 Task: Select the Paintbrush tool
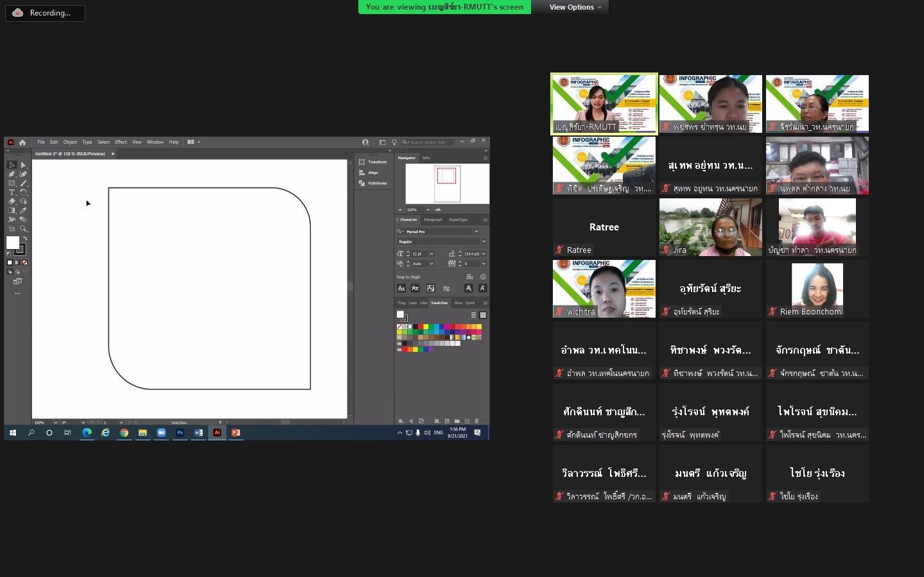[x=23, y=183]
